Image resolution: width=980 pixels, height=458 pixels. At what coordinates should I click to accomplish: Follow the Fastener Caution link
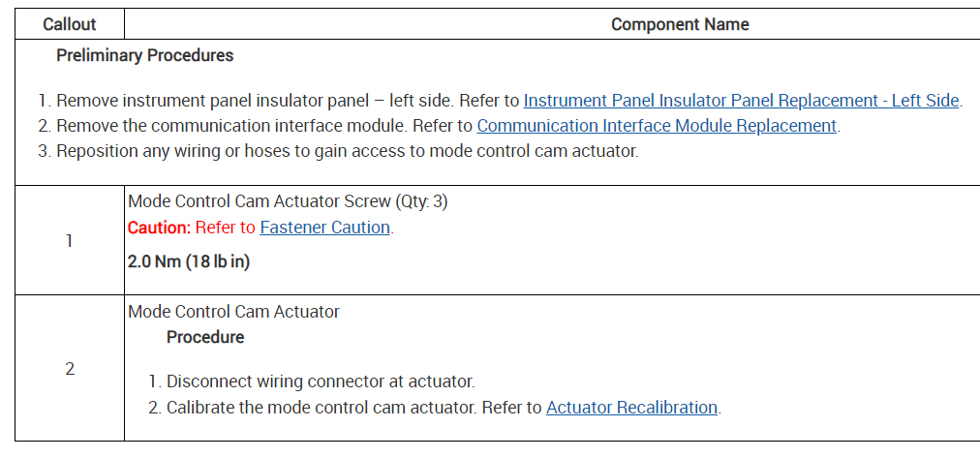click(324, 229)
